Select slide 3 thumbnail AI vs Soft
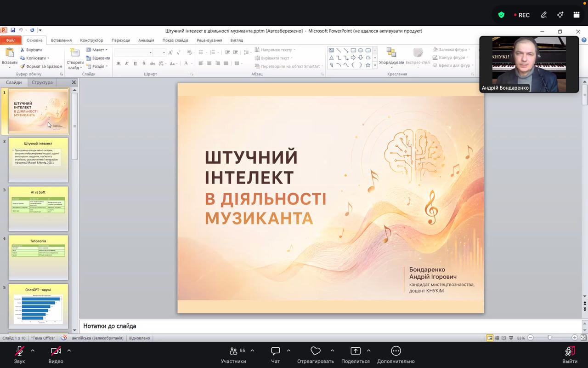The height and width of the screenshot is (368, 588). (x=39, y=208)
